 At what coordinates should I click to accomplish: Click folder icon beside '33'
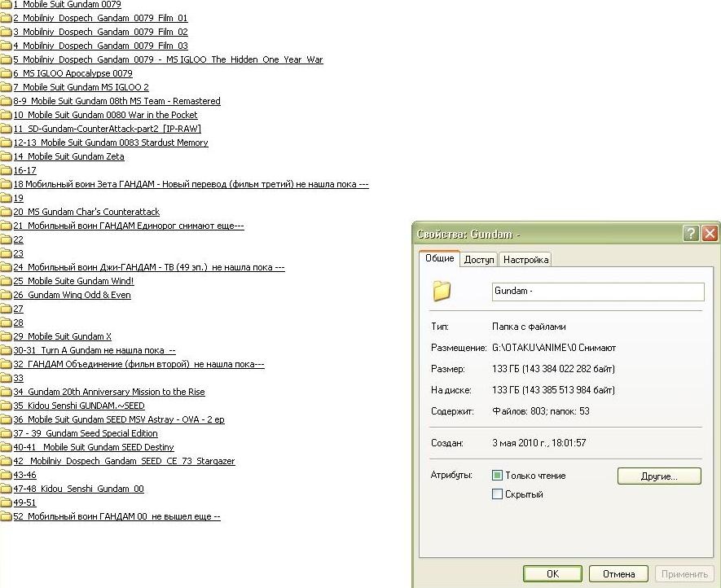coord(6,379)
